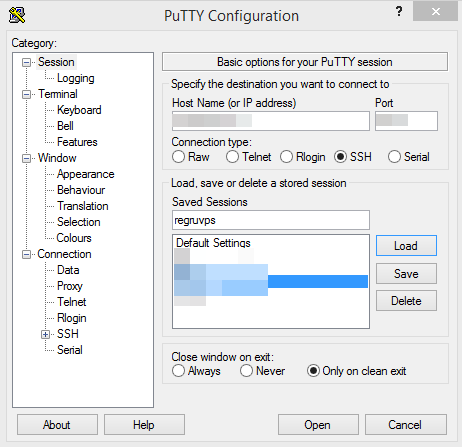Open the Window category
462x447 pixels.
[x=57, y=158]
